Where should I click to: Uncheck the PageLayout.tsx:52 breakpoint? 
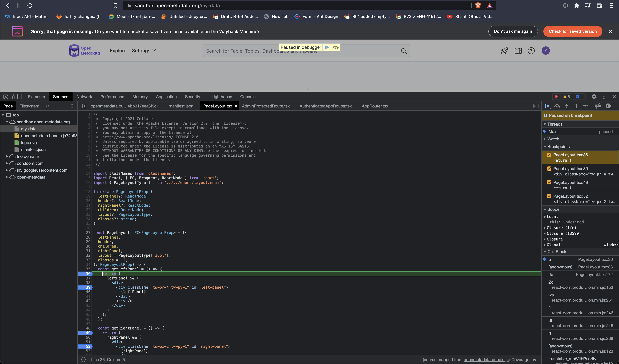tap(549, 196)
